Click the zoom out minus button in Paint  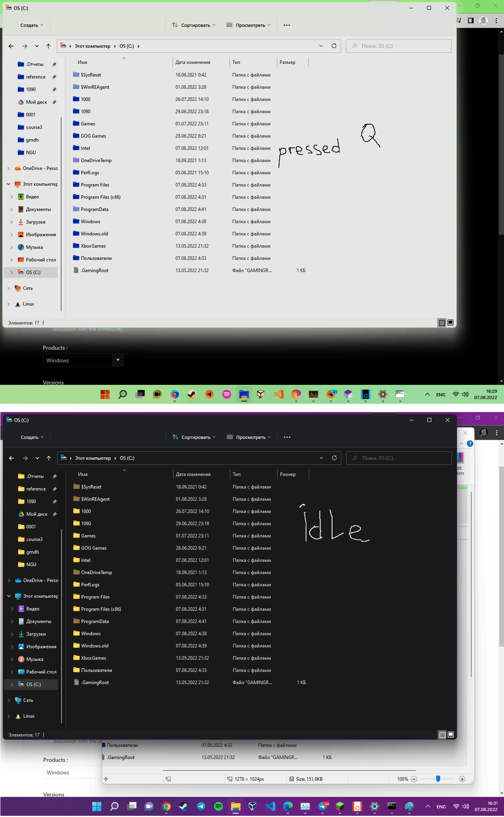(414, 779)
